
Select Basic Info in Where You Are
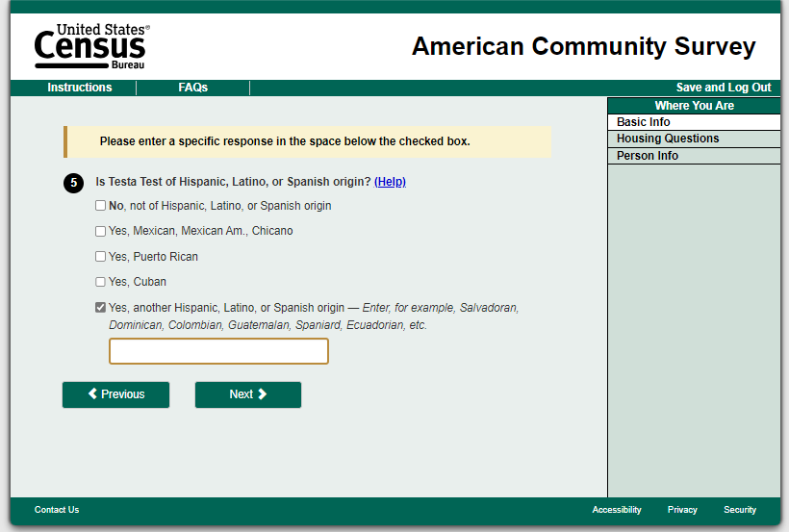644,122
